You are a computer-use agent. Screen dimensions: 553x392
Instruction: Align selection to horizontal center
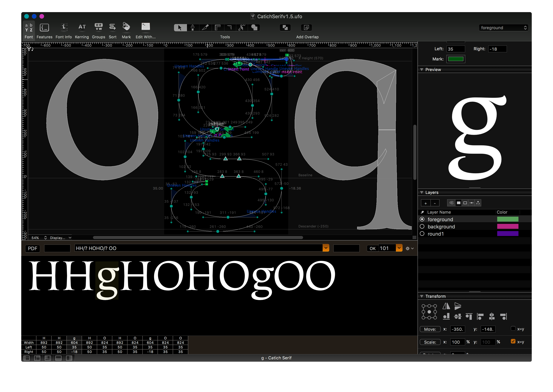(492, 316)
